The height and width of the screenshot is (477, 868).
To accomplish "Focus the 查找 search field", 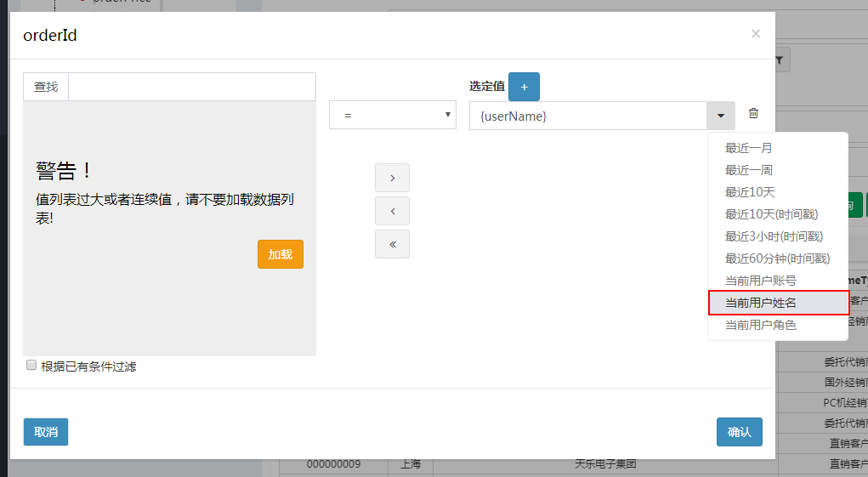I will [191, 87].
